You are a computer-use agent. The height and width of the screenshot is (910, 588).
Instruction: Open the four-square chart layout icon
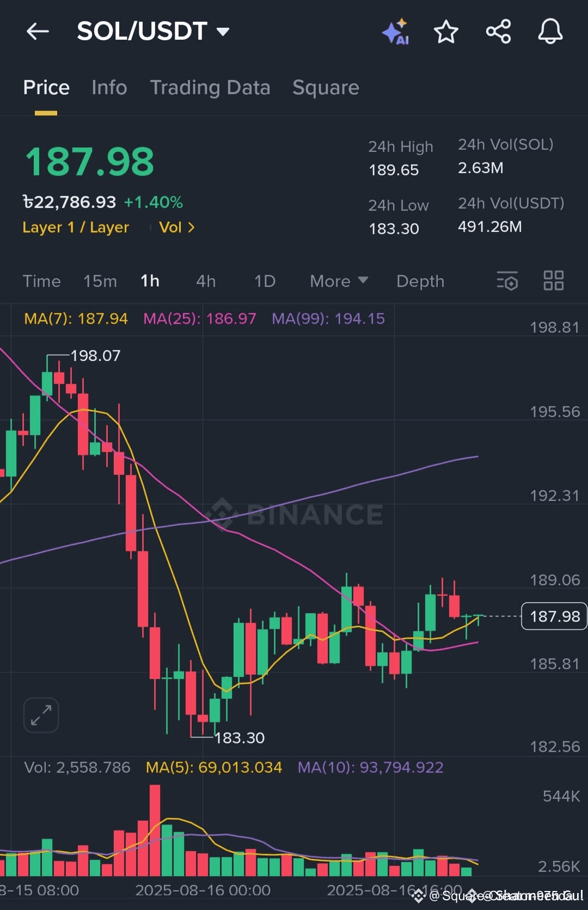coord(554,280)
